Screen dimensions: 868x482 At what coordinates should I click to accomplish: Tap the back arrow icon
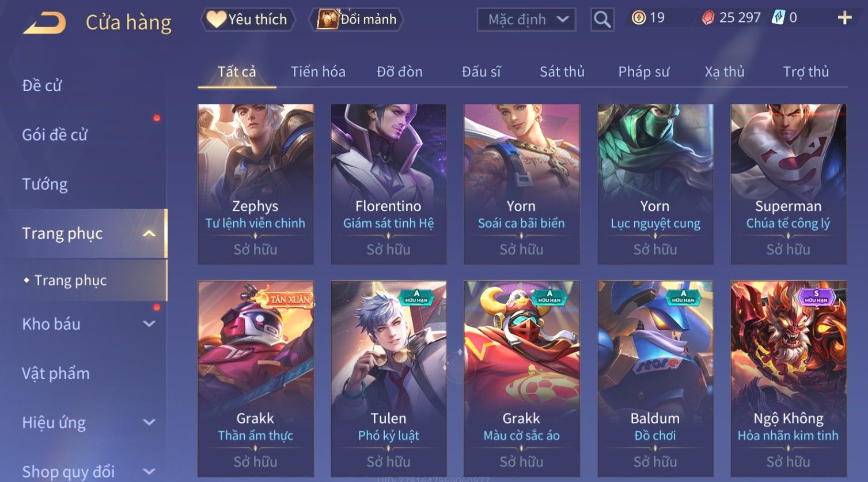(44, 23)
